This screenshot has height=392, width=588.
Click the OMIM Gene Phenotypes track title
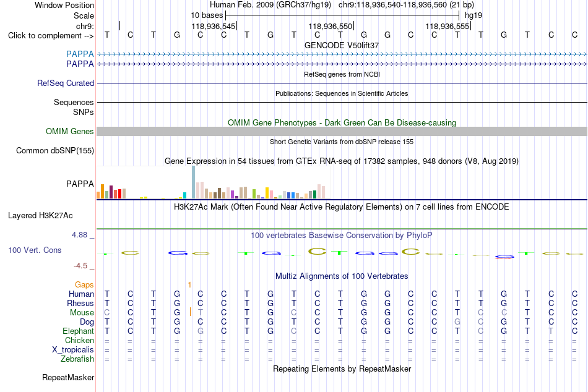tap(342, 123)
